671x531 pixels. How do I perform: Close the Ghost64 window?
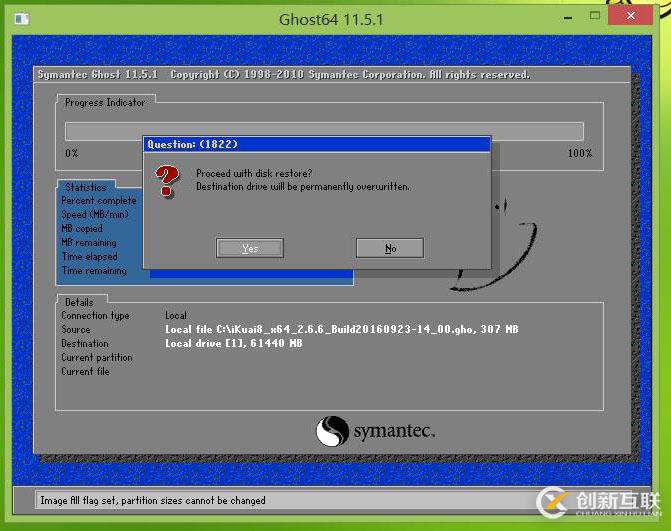630,16
